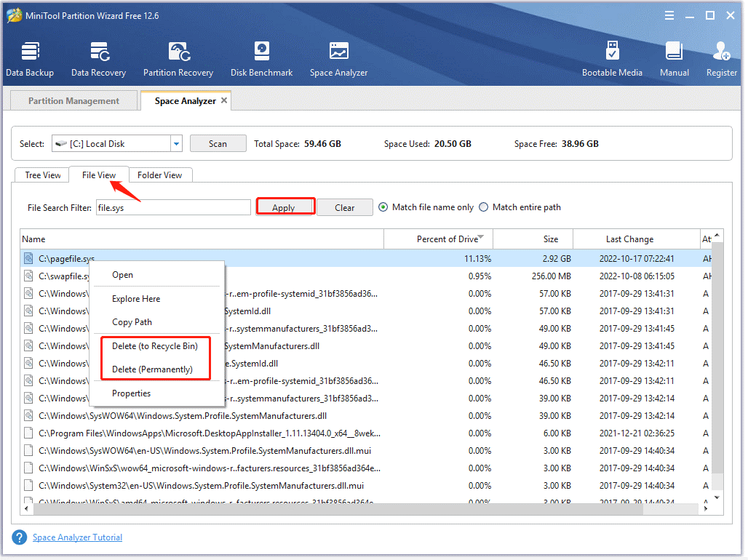The height and width of the screenshot is (560, 748).
Task: Open the local disk selection dropdown
Action: 175,143
